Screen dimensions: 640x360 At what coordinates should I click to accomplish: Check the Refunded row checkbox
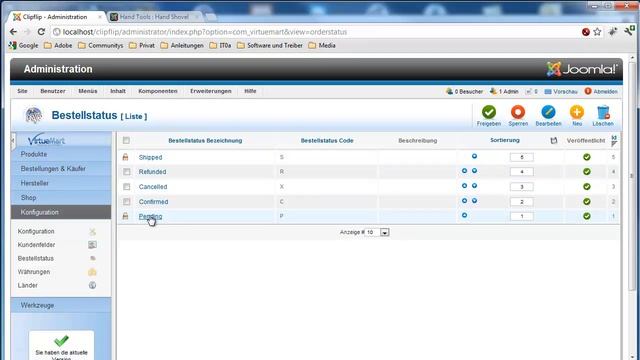coord(127,172)
